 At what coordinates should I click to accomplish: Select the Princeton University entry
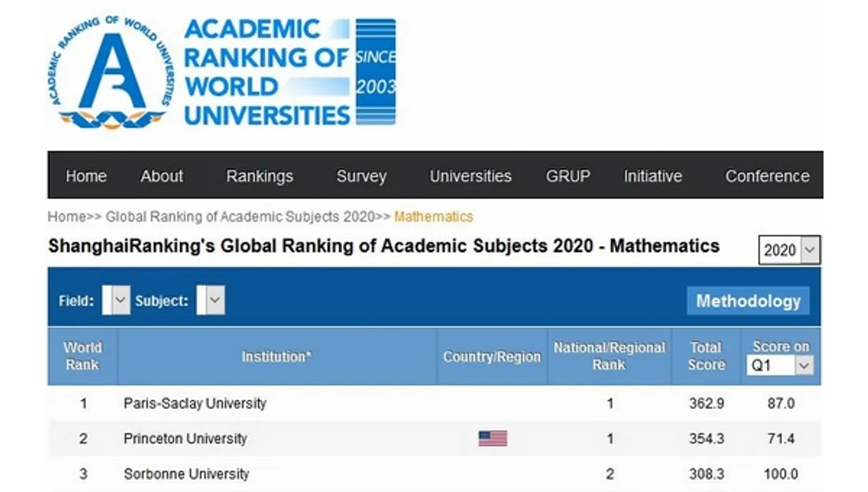click(x=185, y=438)
